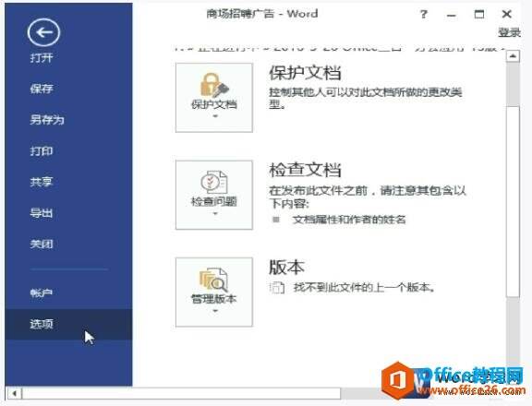
Task: Expand the 检查问题 dropdown arrow
Action: (x=215, y=213)
